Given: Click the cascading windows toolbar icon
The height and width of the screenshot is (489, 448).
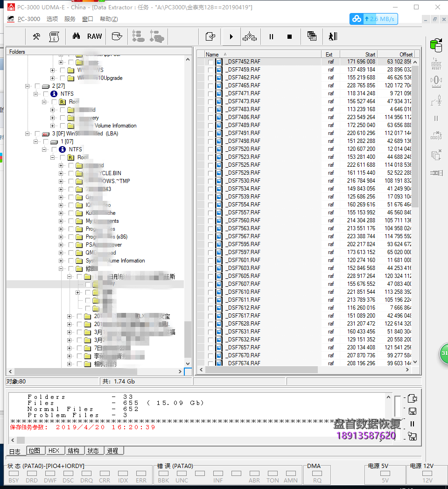Looking at the screenshot, I should [312, 36].
